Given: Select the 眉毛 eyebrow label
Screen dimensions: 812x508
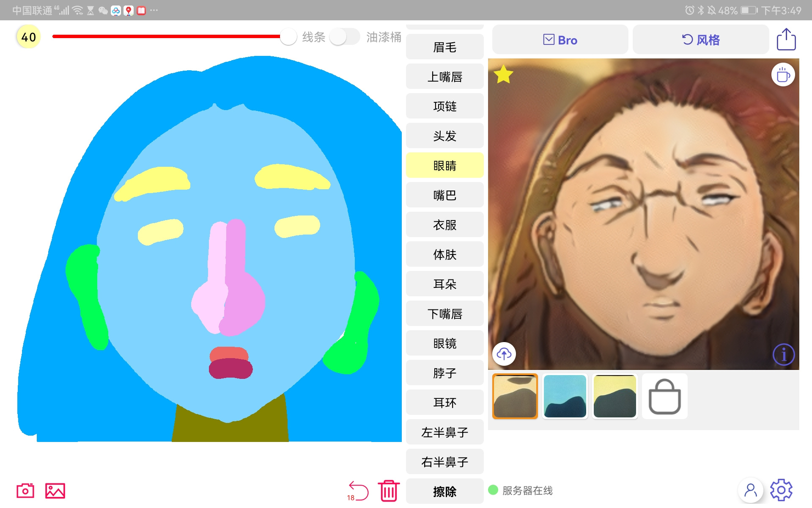Looking at the screenshot, I should pyautogui.click(x=445, y=47).
